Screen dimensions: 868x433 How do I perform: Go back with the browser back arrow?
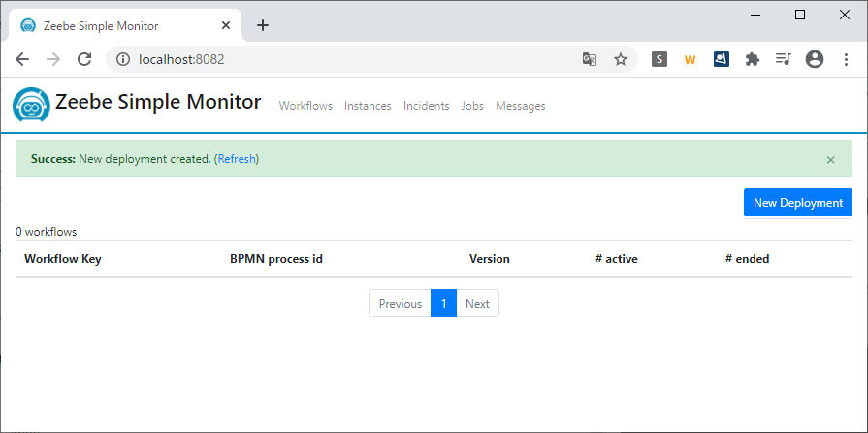coord(22,59)
